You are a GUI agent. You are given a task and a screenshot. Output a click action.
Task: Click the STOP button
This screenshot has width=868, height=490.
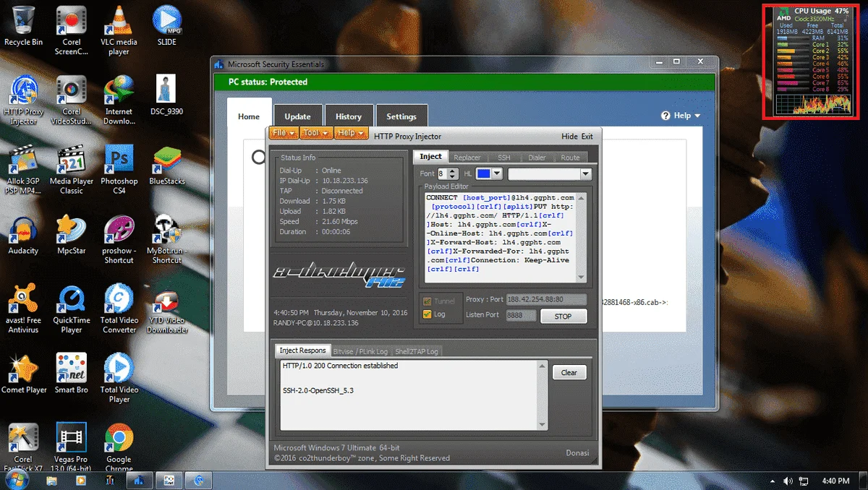coord(563,316)
